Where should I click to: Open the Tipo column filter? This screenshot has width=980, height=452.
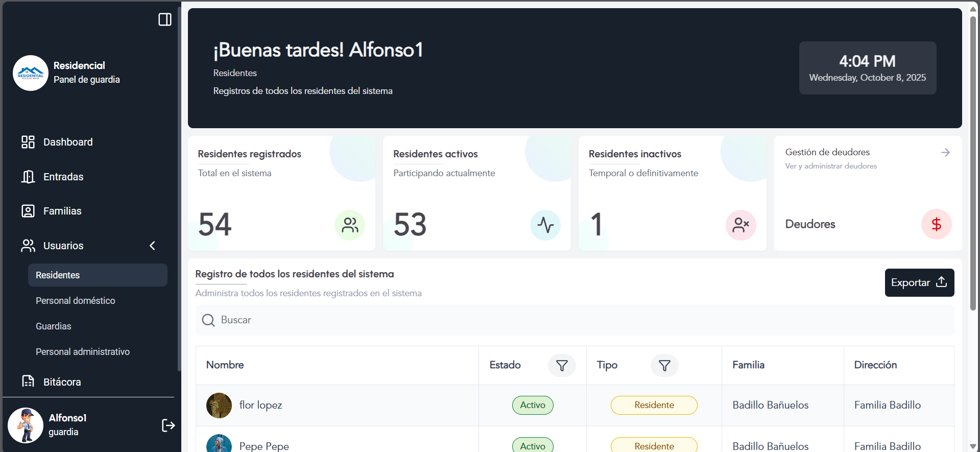pyautogui.click(x=664, y=365)
